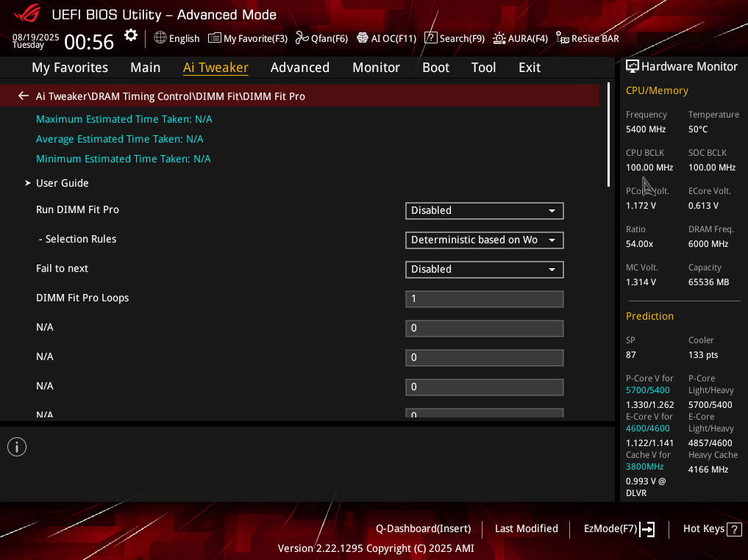Click the Ai Tweaker DIMM Fit Pro breadcrumb path
The width and height of the screenshot is (748, 560).
pos(171,96)
